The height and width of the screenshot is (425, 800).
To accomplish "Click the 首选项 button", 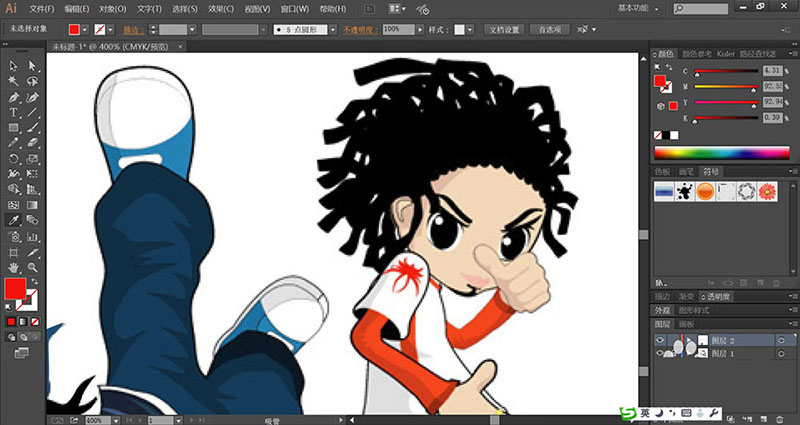I will pos(549,30).
